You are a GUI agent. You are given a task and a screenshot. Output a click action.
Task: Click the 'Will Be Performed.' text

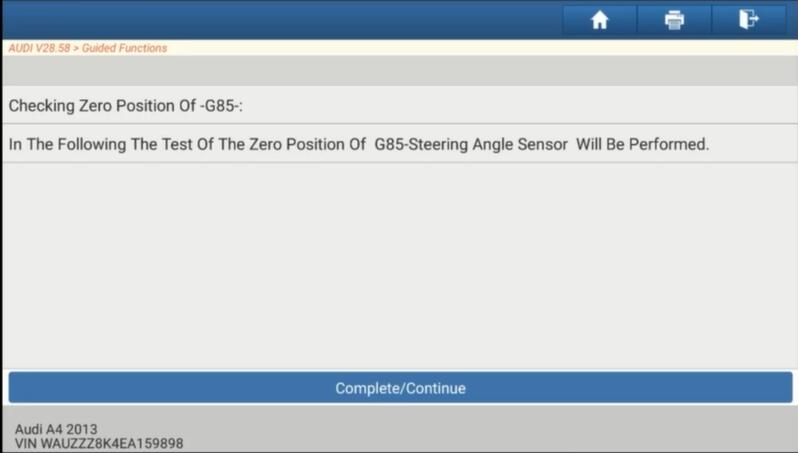[642, 144]
